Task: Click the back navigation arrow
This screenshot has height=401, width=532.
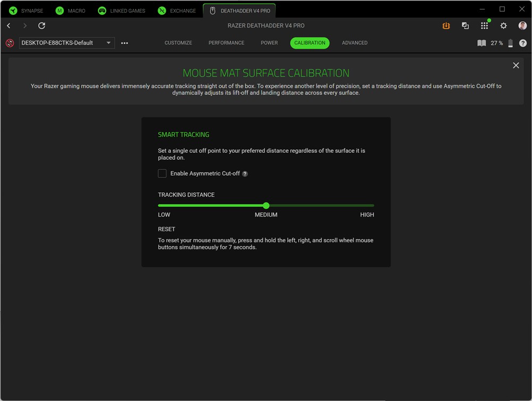Action: [x=9, y=26]
